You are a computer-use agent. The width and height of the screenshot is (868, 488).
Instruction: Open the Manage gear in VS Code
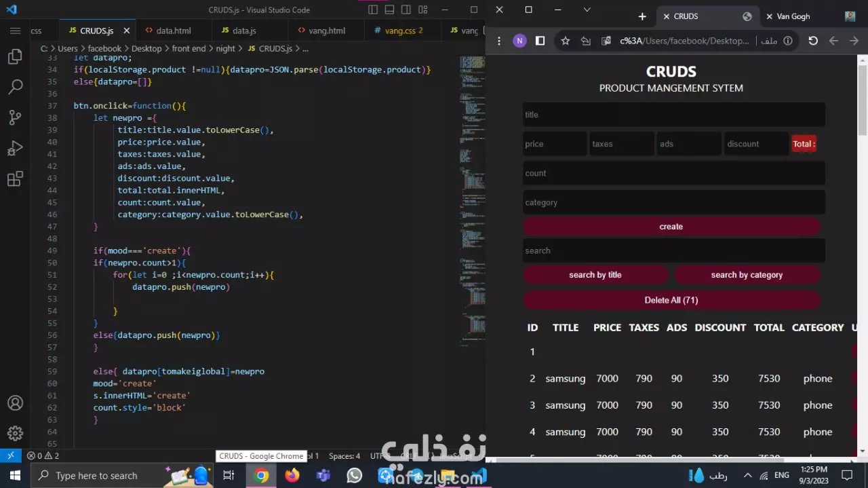point(15,433)
